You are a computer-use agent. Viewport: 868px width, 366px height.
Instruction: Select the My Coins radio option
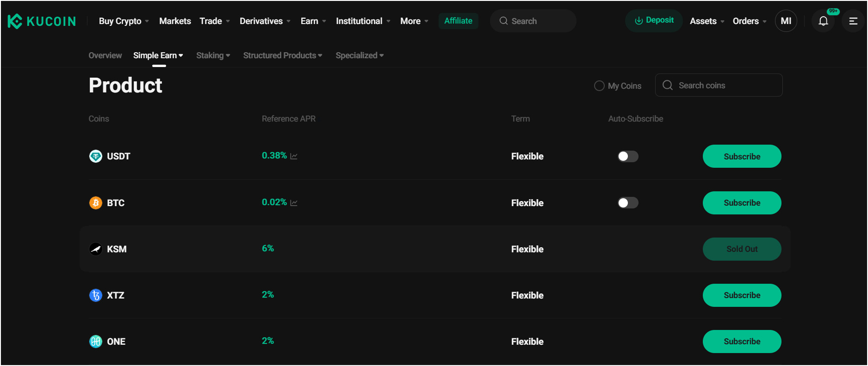(x=599, y=86)
